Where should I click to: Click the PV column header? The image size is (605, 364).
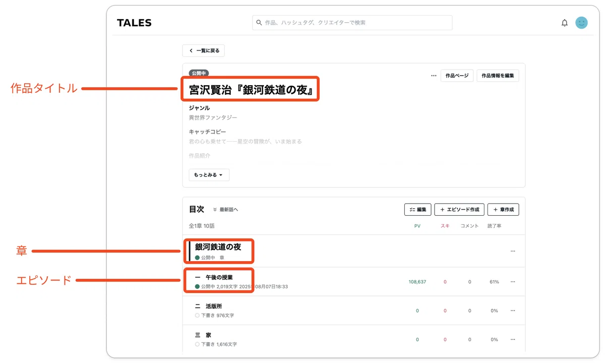click(x=417, y=226)
